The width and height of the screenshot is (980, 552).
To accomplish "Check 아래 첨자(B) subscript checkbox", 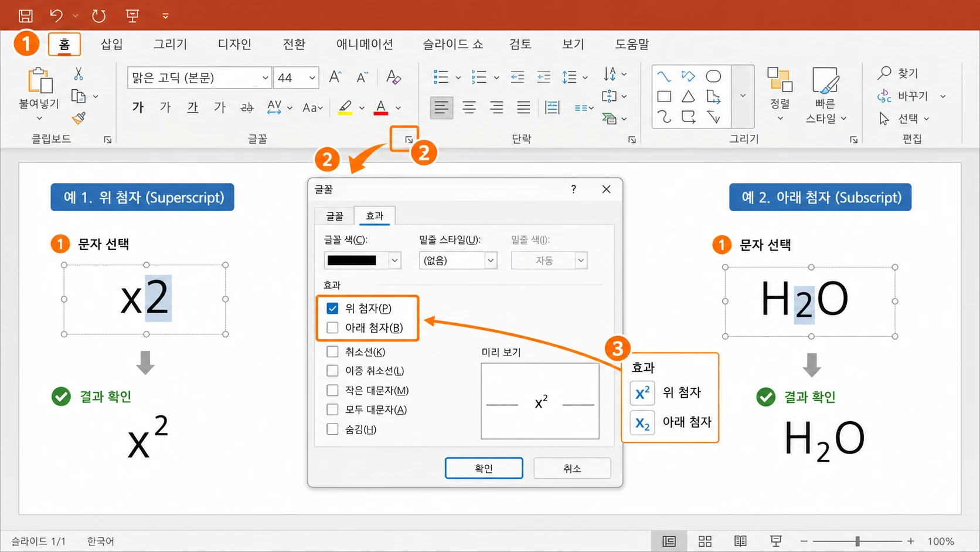I will (x=332, y=327).
